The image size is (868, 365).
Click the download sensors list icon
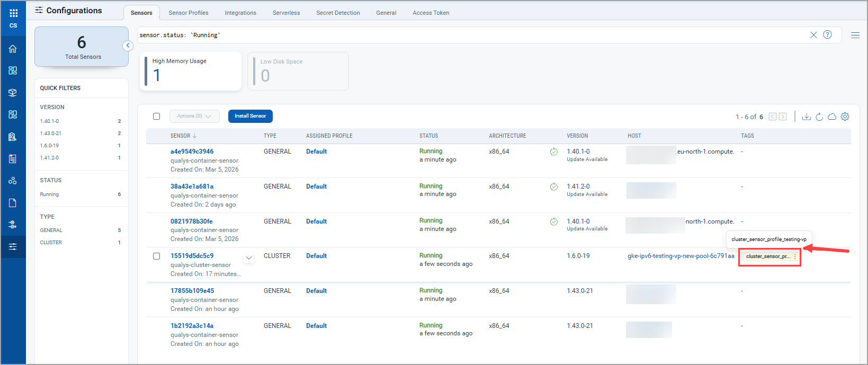pyautogui.click(x=806, y=117)
